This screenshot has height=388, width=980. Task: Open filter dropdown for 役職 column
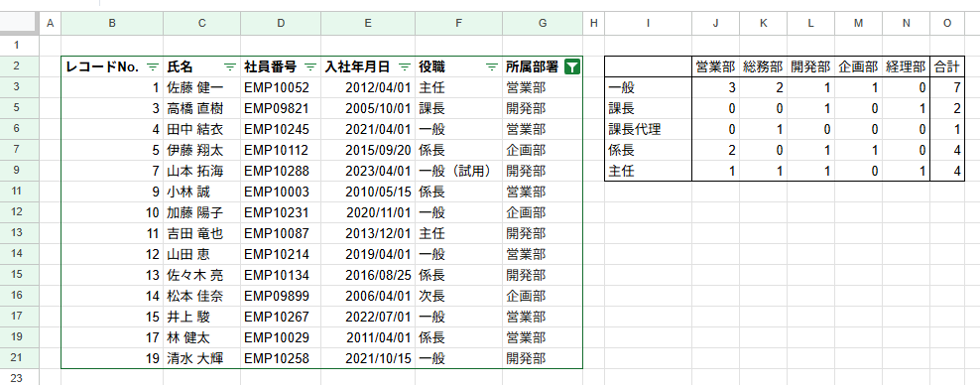[492, 66]
